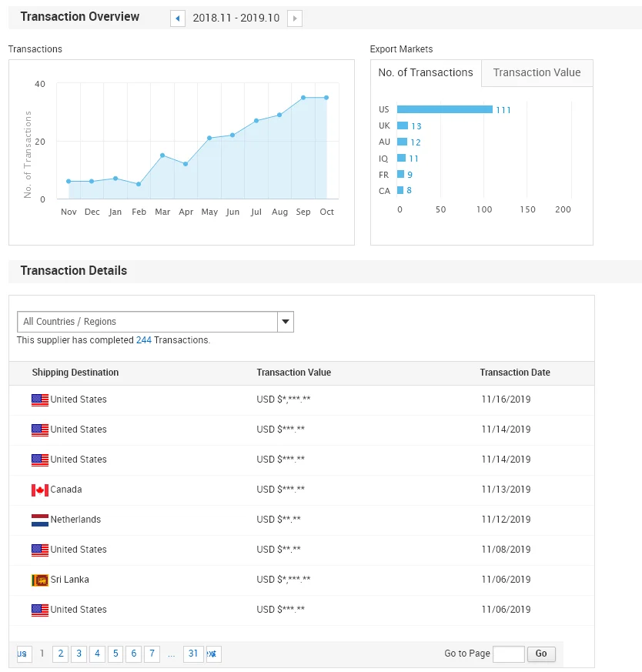This screenshot has height=672, width=642.
Task: Focus the Go to Page input field
Action: pos(508,654)
